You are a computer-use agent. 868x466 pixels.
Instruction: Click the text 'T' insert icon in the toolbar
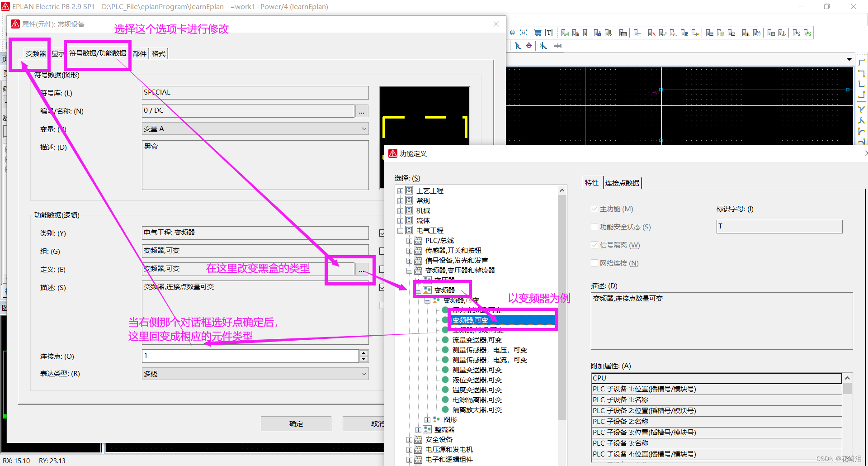549,33
